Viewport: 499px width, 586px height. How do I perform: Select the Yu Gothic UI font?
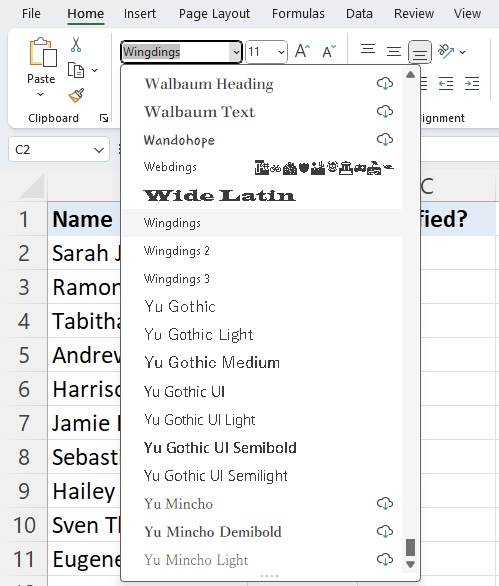click(x=262, y=391)
